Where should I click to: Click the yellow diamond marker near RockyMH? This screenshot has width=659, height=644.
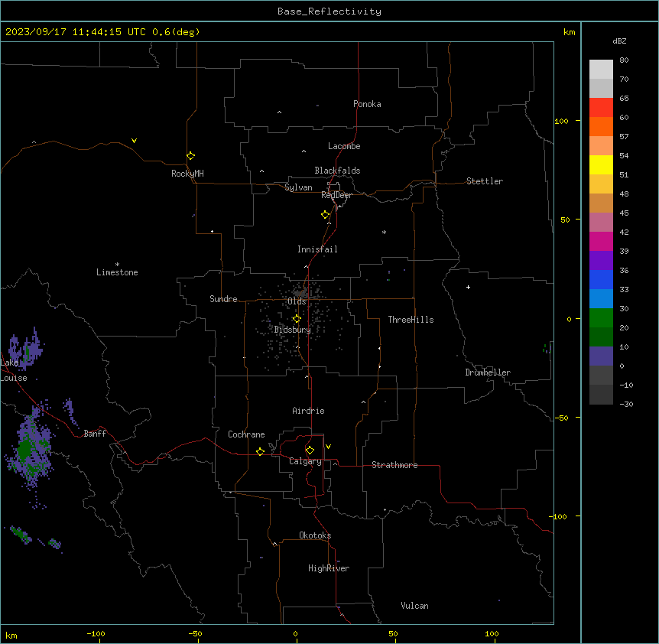pos(191,156)
